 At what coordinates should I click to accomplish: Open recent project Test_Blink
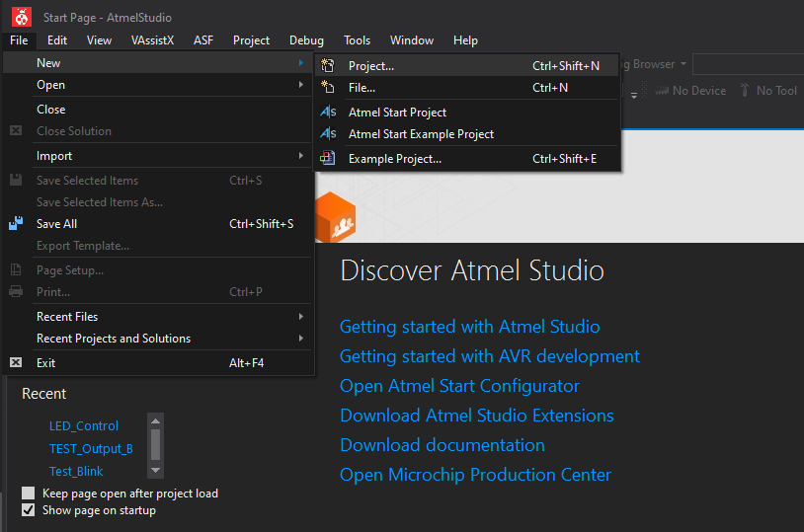coord(76,471)
